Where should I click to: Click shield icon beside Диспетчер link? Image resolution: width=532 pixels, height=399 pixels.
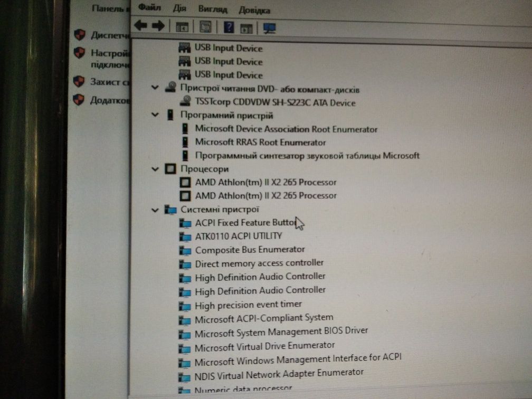(x=79, y=35)
